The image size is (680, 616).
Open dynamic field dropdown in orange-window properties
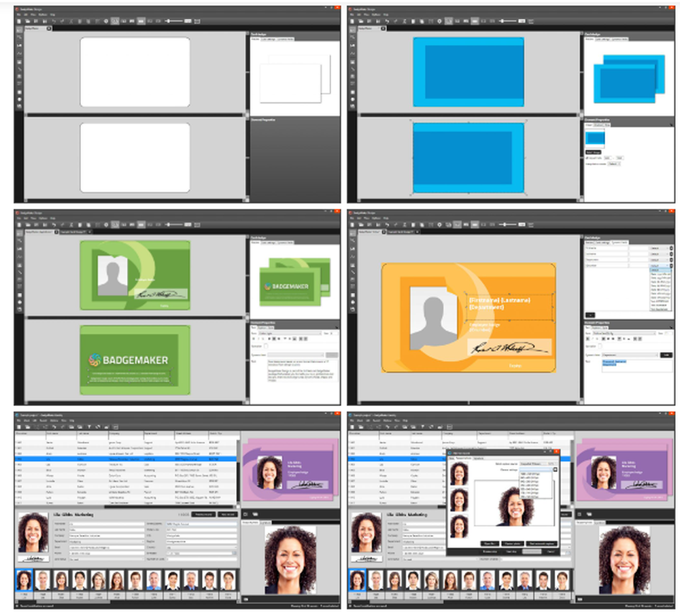630,355
